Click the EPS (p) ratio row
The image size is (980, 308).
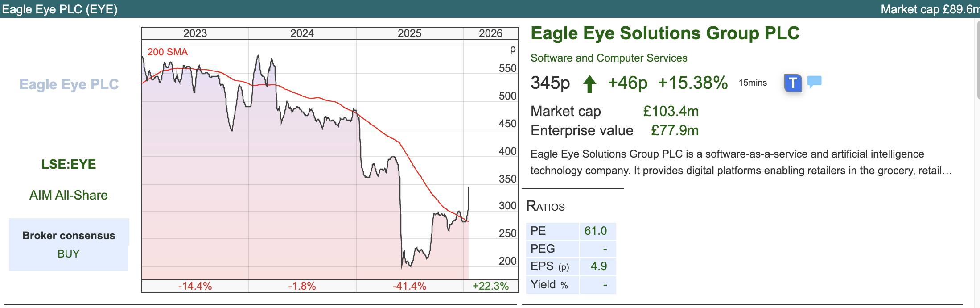coord(571,266)
